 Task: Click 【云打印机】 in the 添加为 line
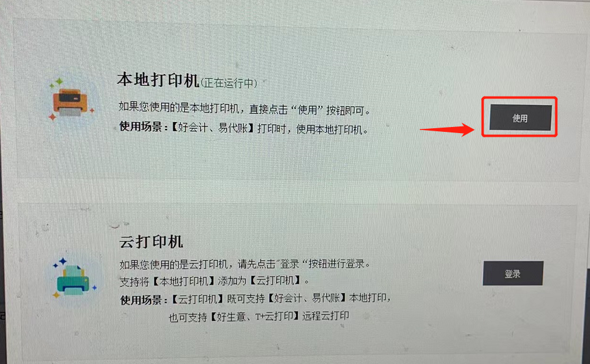coord(276,281)
